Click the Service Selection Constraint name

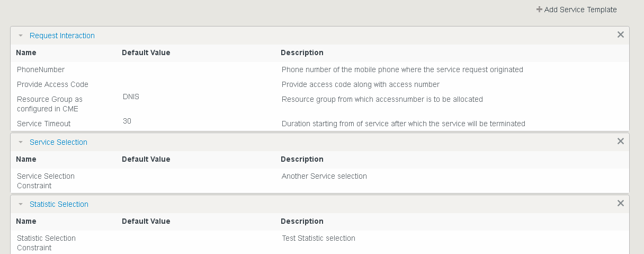pyautogui.click(x=46, y=181)
